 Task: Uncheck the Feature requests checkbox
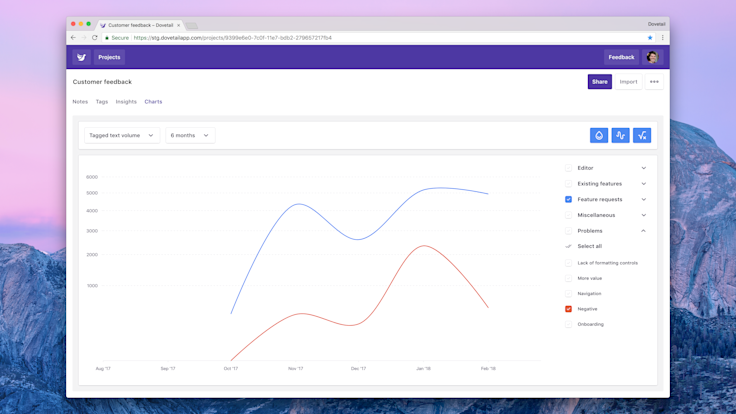pos(568,199)
